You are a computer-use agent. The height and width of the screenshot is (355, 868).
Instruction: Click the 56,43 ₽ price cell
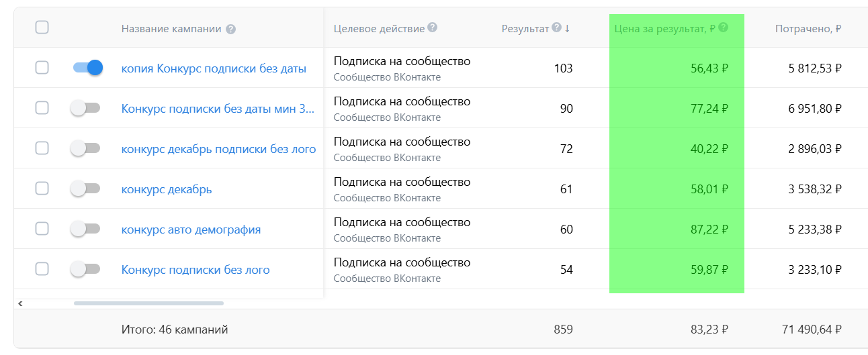709,68
